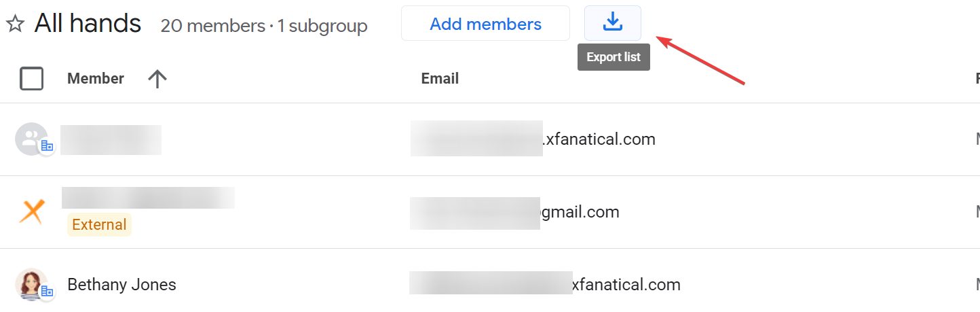Open Bethany Jones member entry
Screen dimensions: 980x312
(x=122, y=285)
